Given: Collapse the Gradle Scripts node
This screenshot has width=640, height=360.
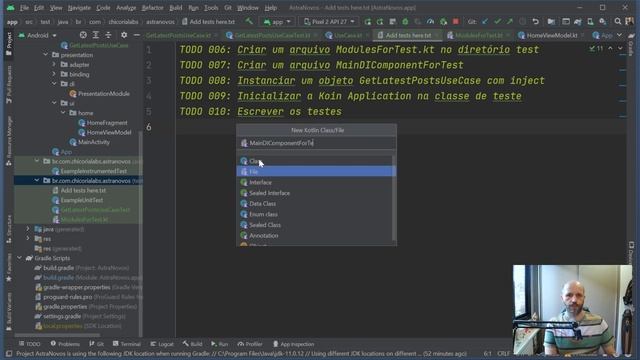Looking at the screenshot, I should 19,258.
